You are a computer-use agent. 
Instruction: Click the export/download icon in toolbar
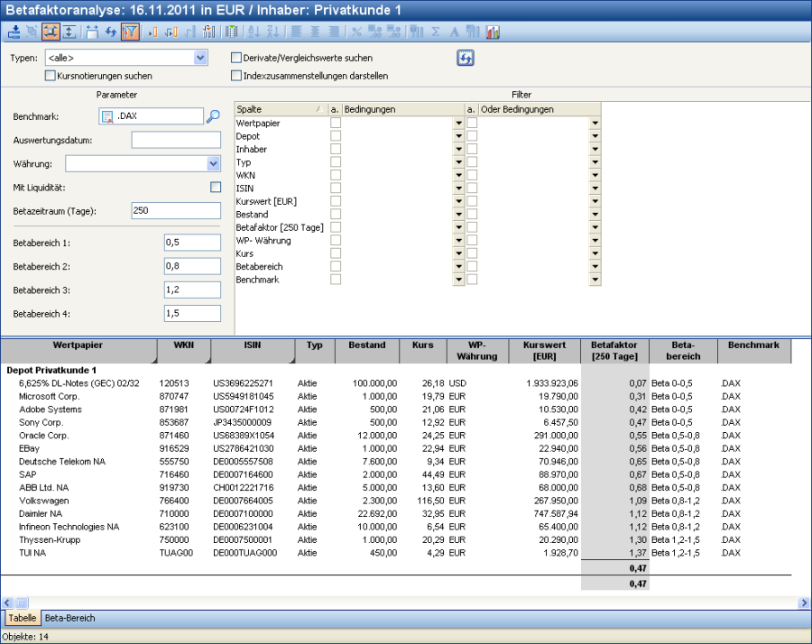pyautogui.click(x=14, y=32)
